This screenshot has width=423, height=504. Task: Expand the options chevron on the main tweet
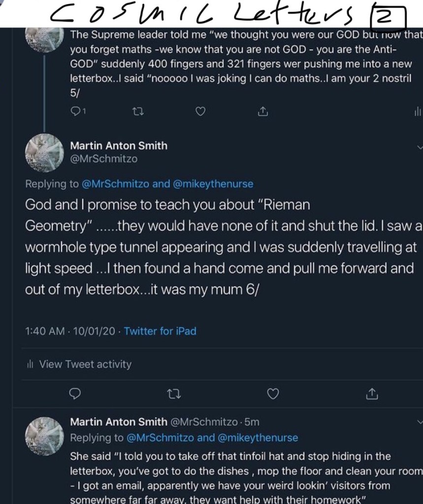pyautogui.click(x=419, y=147)
